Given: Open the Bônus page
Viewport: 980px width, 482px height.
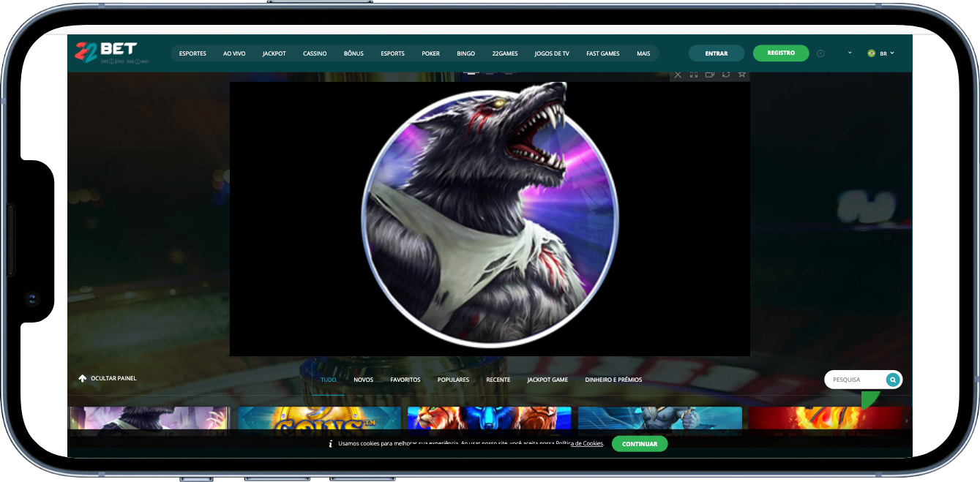Looking at the screenshot, I should pos(354,53).
